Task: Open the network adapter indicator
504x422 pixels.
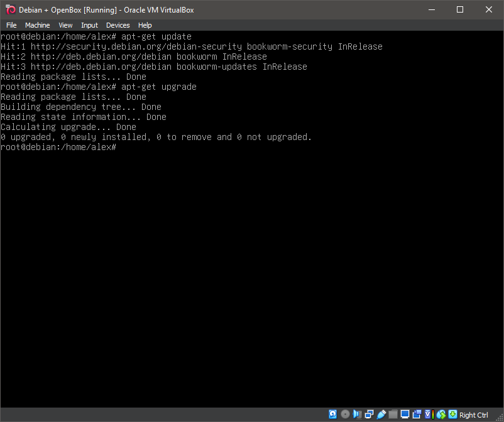Action: pos(369,414)
